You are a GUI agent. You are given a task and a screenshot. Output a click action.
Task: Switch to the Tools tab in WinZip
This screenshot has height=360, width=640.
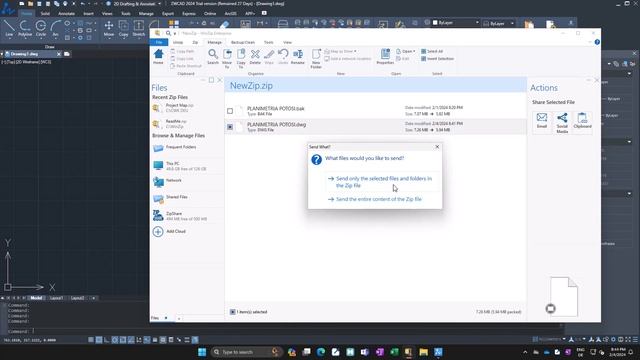[268, 42]
